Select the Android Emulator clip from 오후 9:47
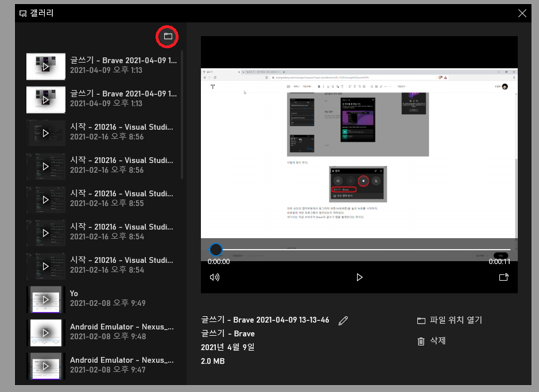This screenshot has width=539, height=392. click(102, 366)
